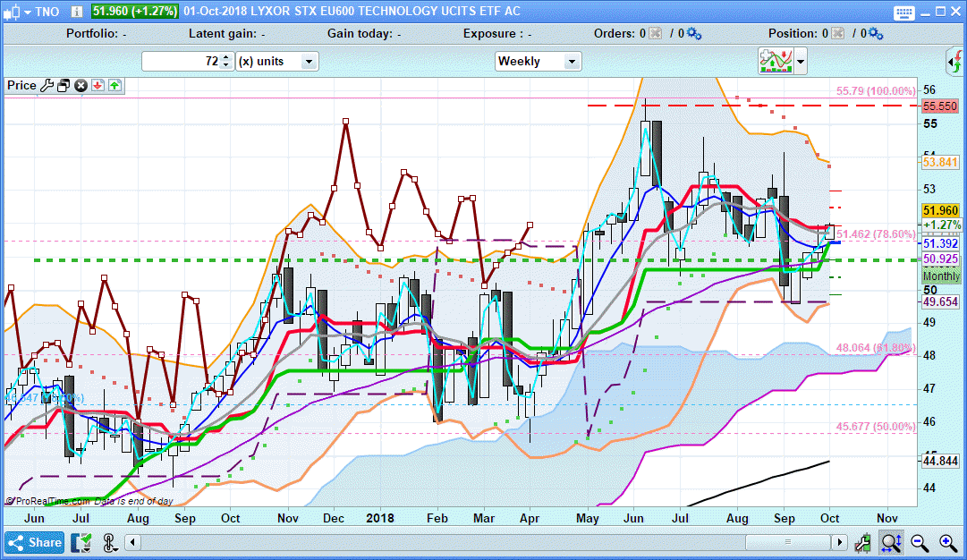Move the Price panel up

(115, 86)
